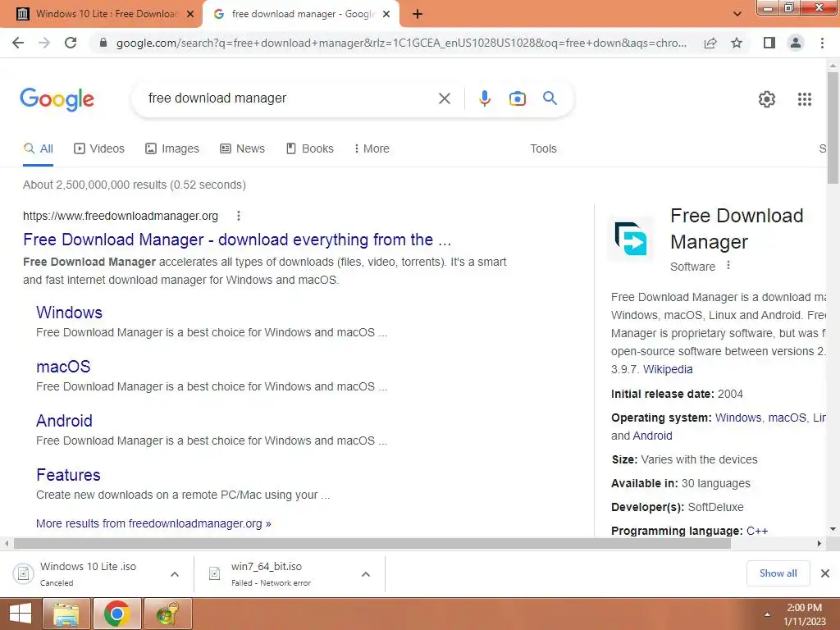Open Windows Start menu
Viewport: 840px width, 630px height.
point(21,614)
